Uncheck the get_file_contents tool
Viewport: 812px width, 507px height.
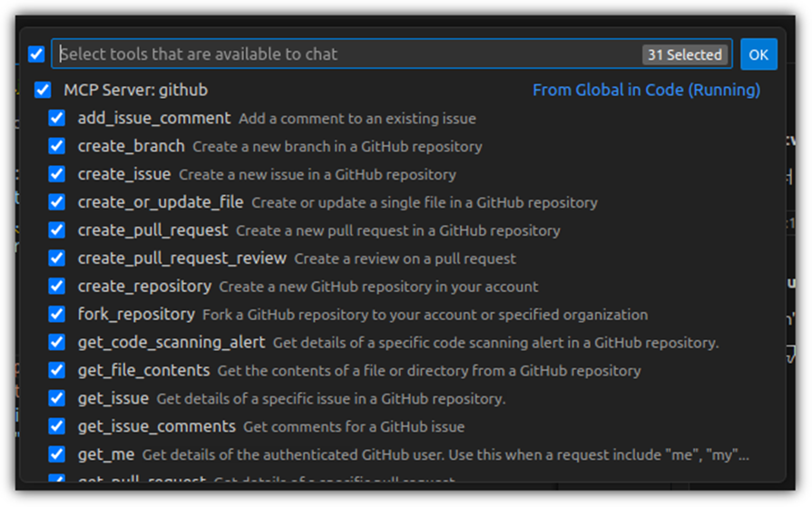(x=56, y=370)
